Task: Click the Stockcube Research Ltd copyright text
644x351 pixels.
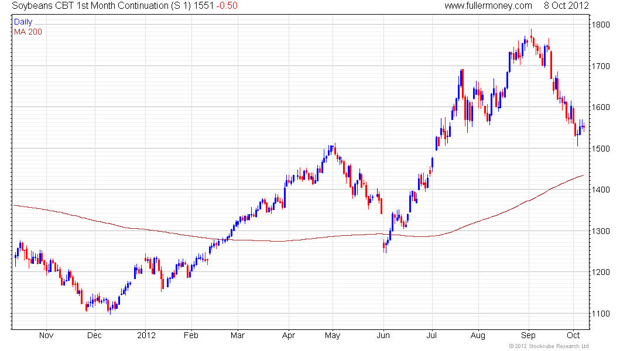Action: coord(549,346)
